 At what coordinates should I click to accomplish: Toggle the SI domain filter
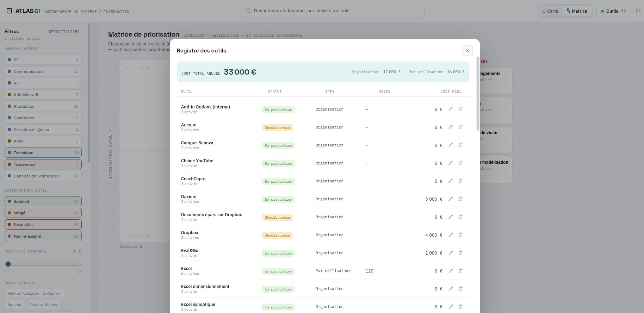click(43, 60)
